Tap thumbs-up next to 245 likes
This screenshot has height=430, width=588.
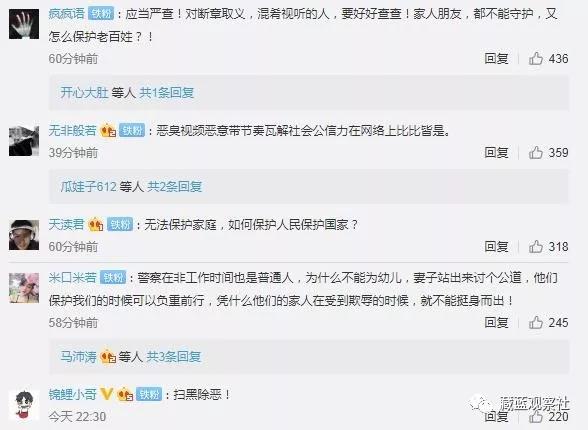click(x=536, y=322)
